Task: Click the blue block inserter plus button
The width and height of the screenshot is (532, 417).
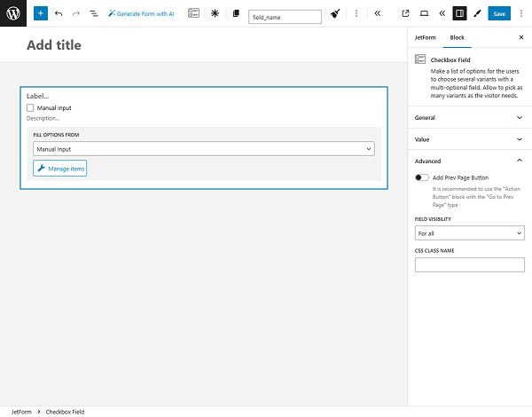Action: (x=41, y=13)
